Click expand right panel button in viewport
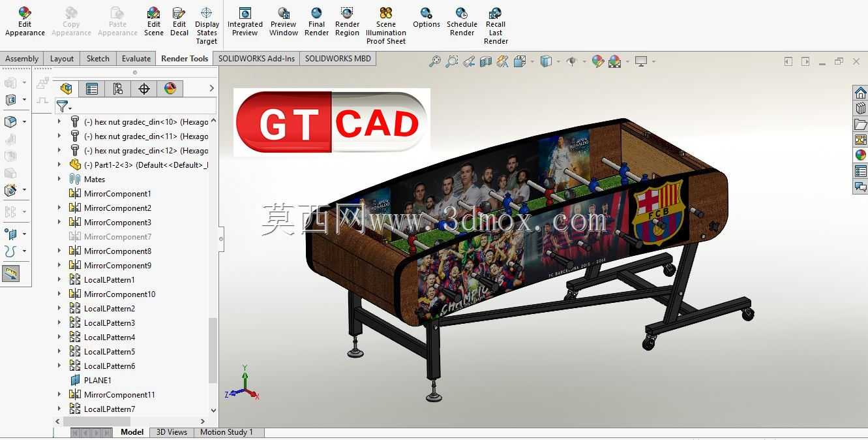The image size is (868, 440). 805,61
